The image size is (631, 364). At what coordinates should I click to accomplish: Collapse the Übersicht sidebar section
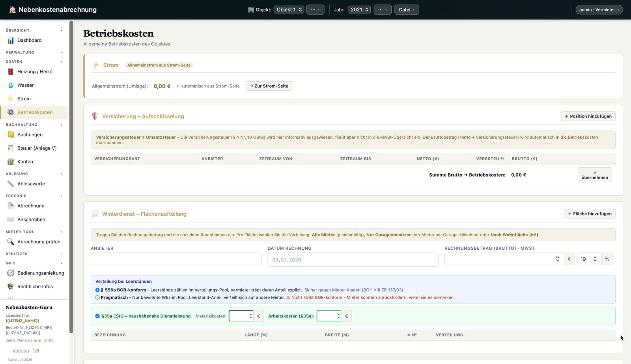point(34,30)
